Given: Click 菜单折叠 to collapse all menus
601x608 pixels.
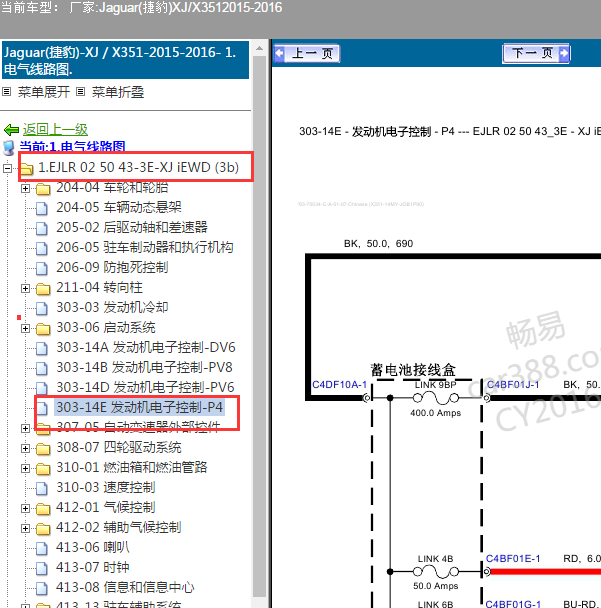Looking at the screenshot, I should [x=118, y=92].
